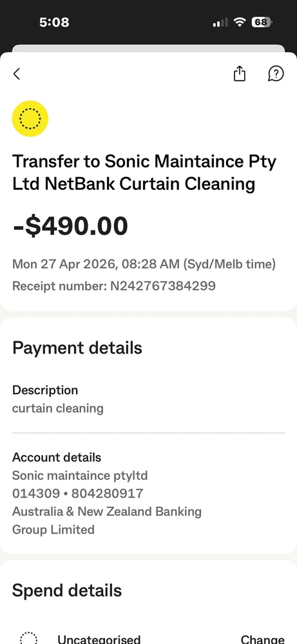Select the Uncategorised spend label

[x=99, y=639]
